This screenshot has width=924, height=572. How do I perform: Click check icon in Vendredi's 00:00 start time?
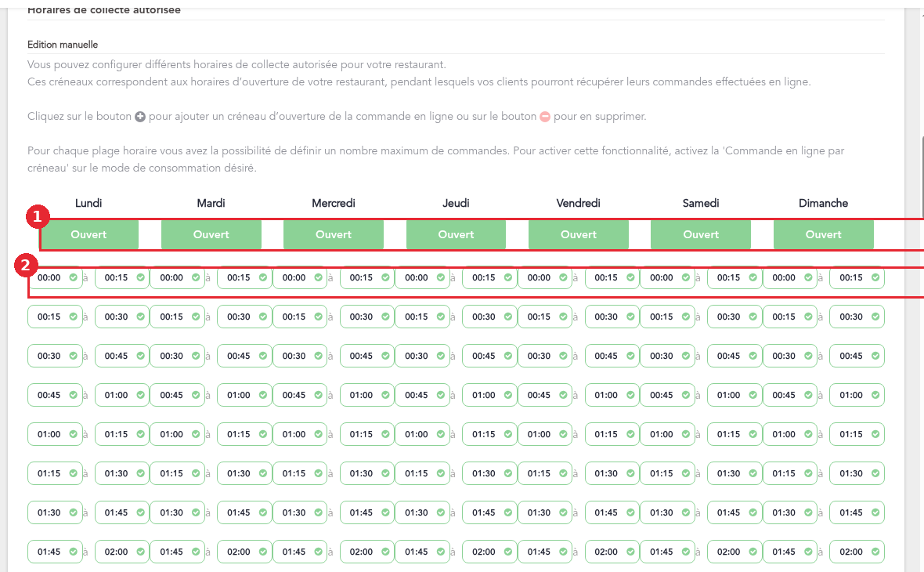563,277
